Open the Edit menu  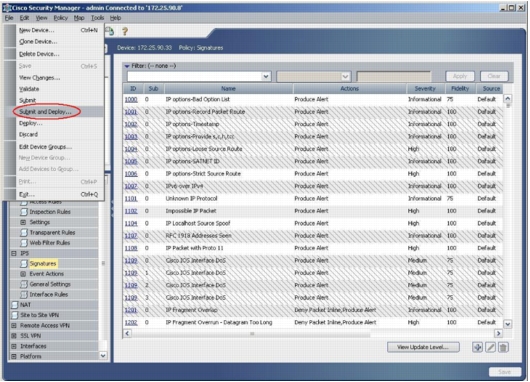pos(24,18)
